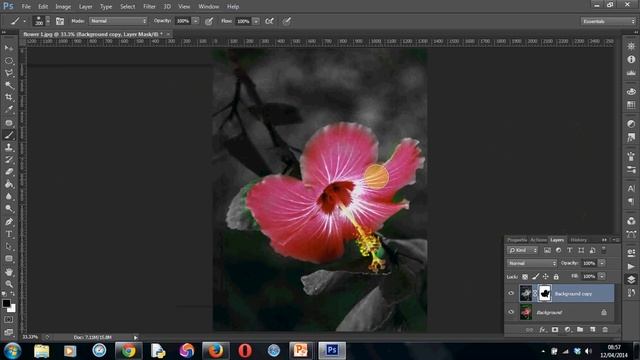Select the Move tool
The width and height of the screenshot is (640, 360).
click(x=9, y=48)
